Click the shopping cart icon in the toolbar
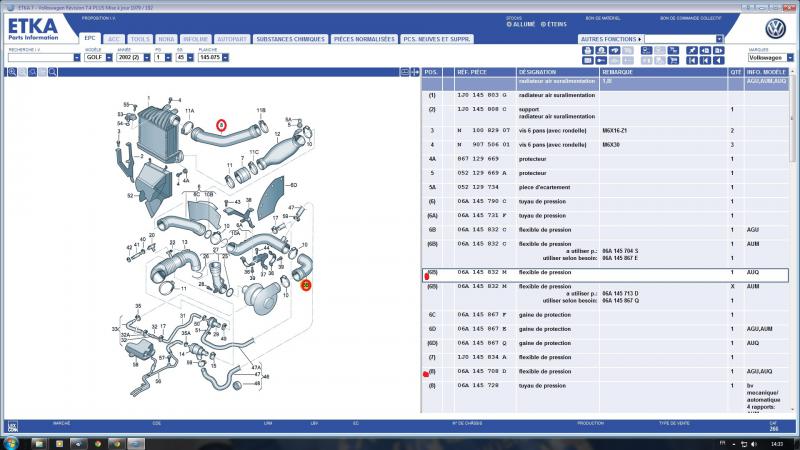This screenshot has height=450, width=800. pyautogui.click(x=673, y=60)
